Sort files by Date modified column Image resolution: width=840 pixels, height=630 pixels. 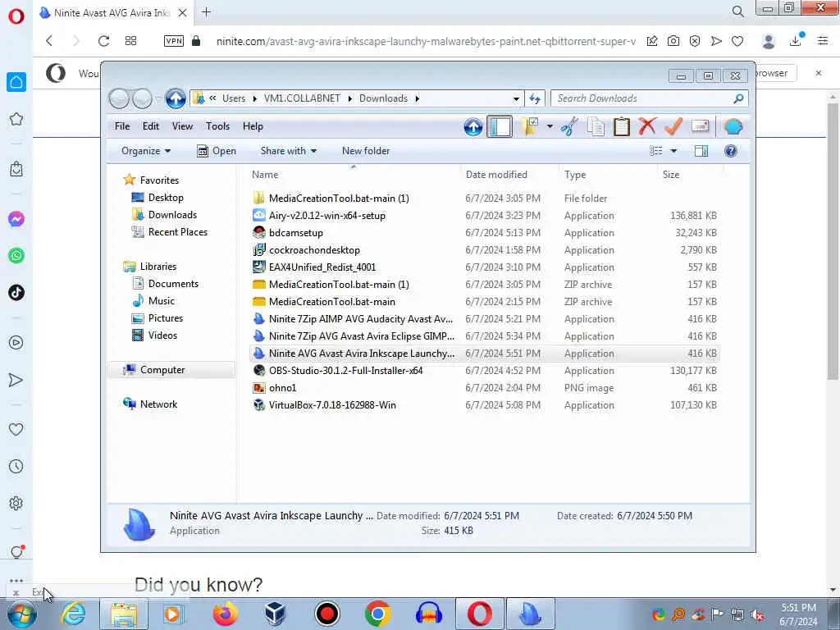coord(496,175)
